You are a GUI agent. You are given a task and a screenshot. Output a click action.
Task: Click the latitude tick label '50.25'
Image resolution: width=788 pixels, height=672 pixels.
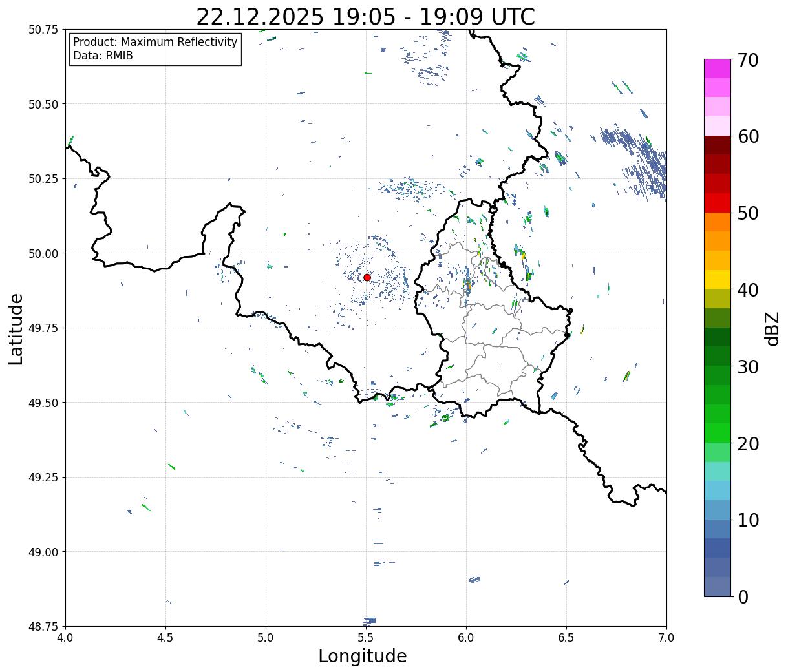coord(43,179)
